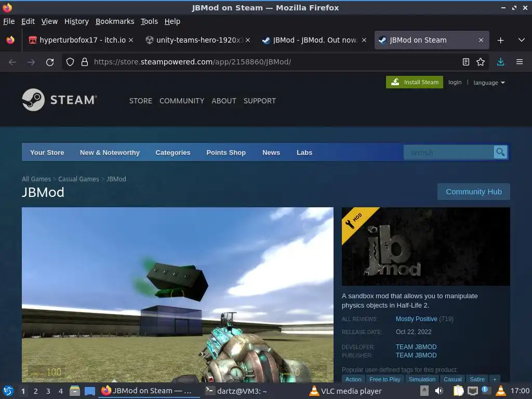Open store News link
This screenshot has width=532, height=399.
[271, 152]
